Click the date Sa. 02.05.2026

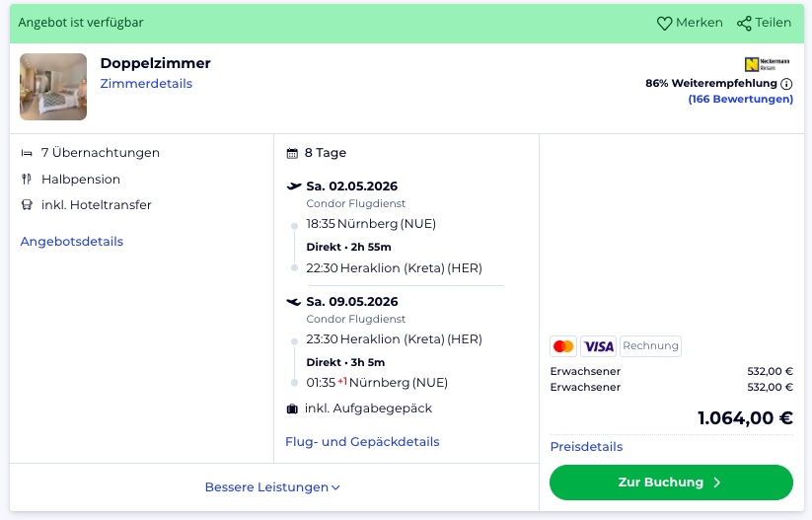(352, 186)
